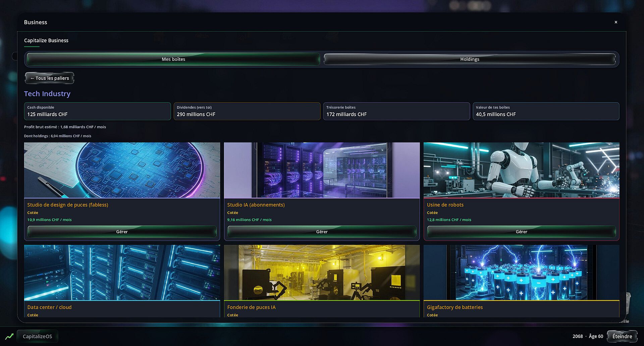The height and width of the screenshot is (346, 644).
Task: Select the robot factory picture
Action: point(521,170)
